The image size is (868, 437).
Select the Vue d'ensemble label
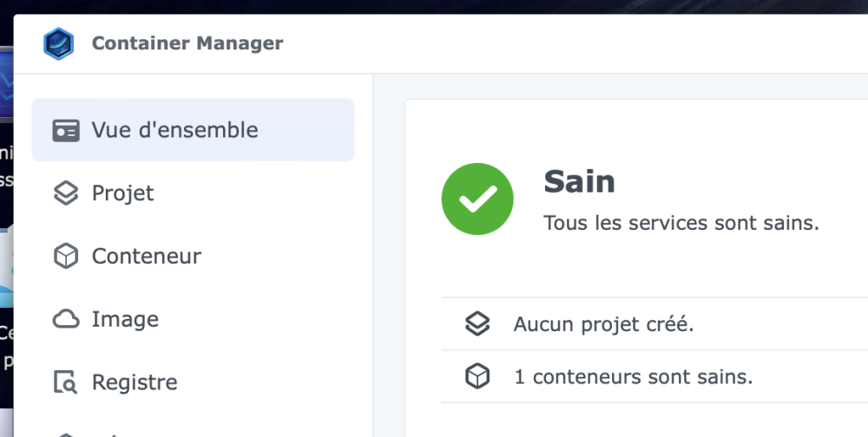pos(174,130)
